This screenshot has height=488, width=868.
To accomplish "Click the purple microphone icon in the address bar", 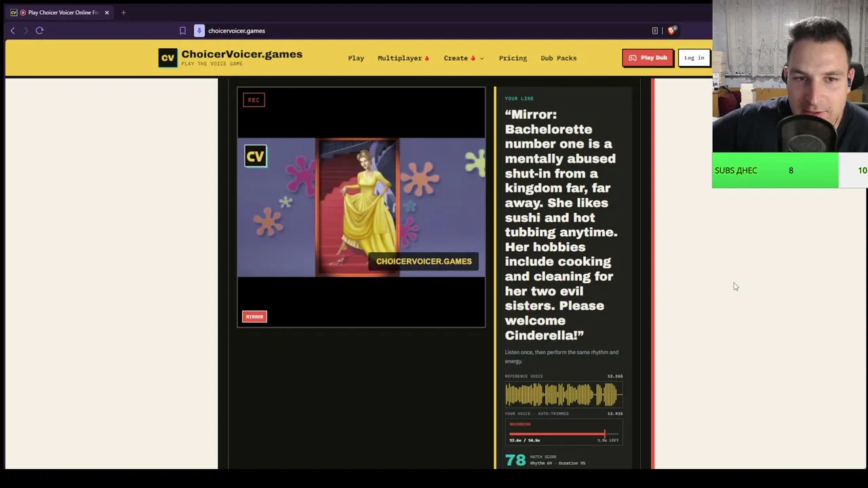I will coord(199,30).
